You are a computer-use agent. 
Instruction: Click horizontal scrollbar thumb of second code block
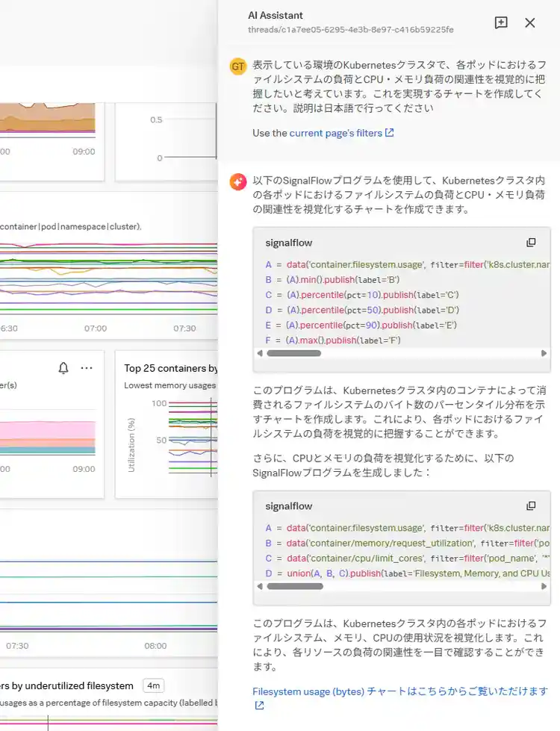295,586
